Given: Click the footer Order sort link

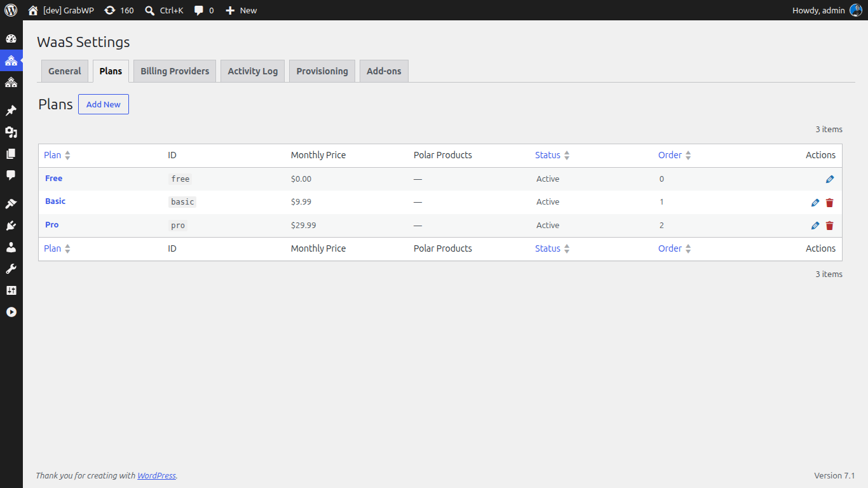Looking at the screenshot, I should [670, 248].
